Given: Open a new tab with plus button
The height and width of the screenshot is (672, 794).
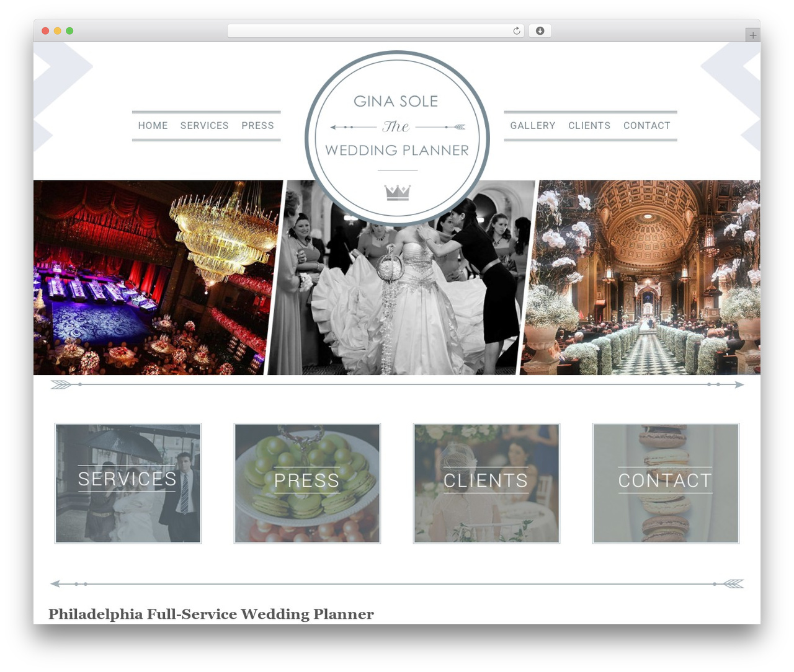Looking at the screenshot, I should pos(752,35).
